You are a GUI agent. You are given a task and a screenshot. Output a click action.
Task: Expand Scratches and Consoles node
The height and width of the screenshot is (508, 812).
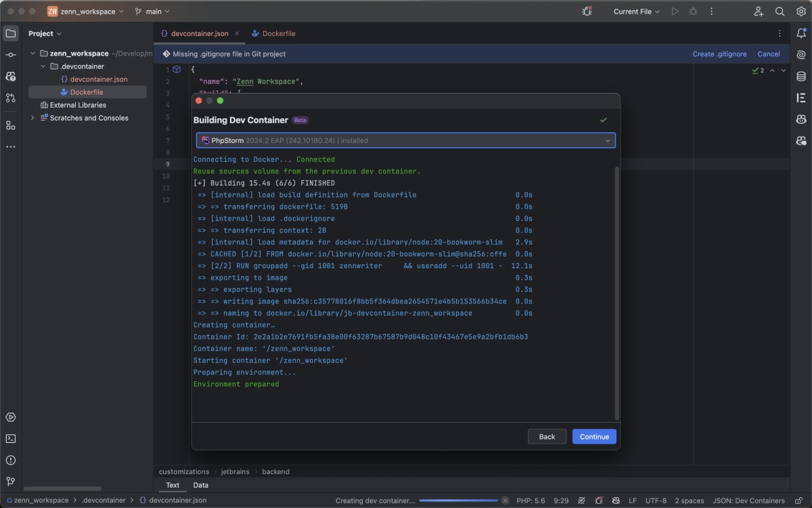32,118
